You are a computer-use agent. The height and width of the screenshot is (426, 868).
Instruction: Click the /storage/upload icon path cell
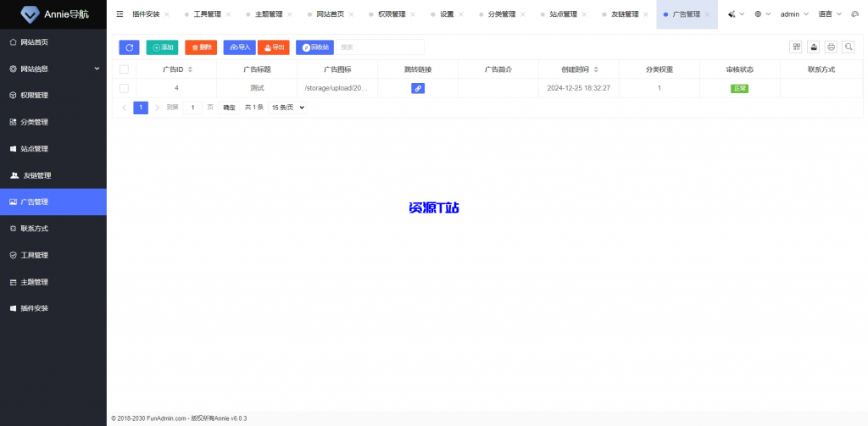[x=337, y=88]
